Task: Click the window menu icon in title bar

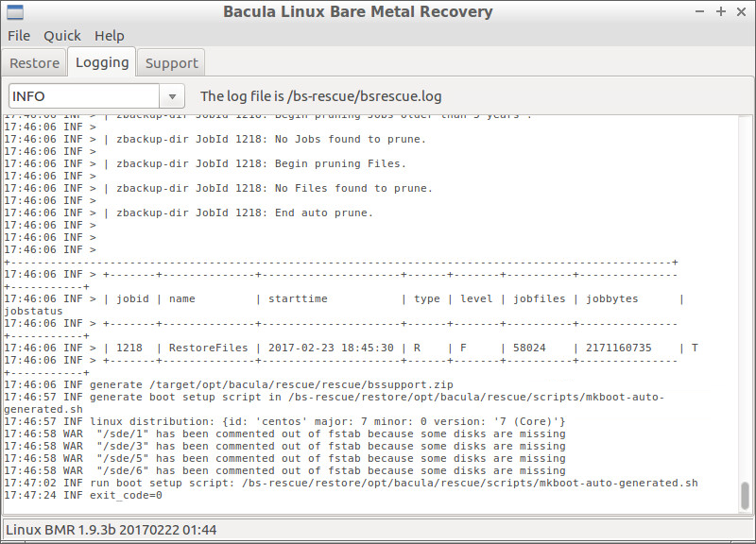Action: pyautogui.click(x=15, y=11)
